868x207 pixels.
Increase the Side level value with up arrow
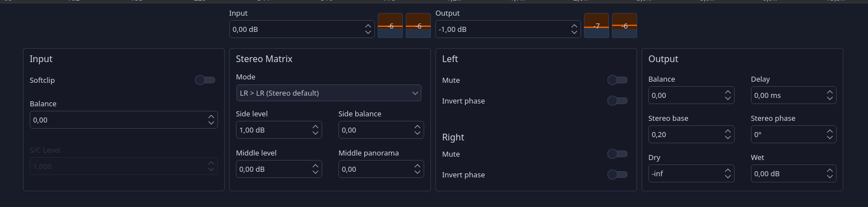click(315, 126)
